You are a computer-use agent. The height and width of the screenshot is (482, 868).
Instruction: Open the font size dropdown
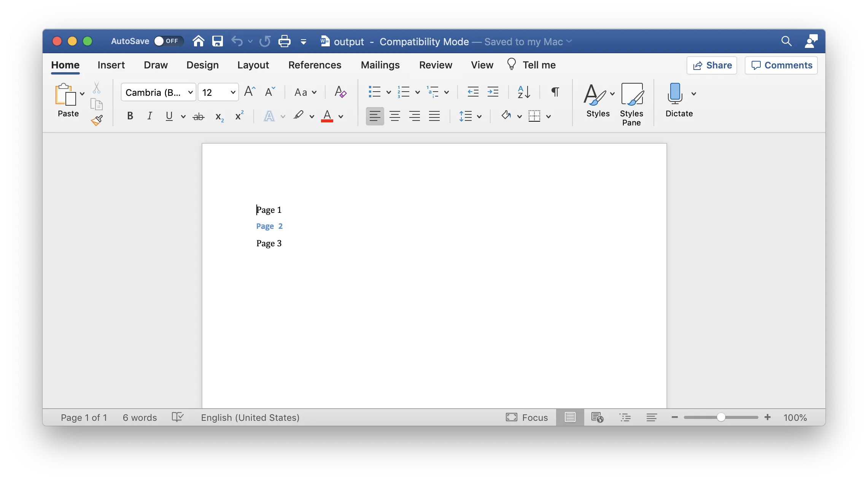click(233, 92)
